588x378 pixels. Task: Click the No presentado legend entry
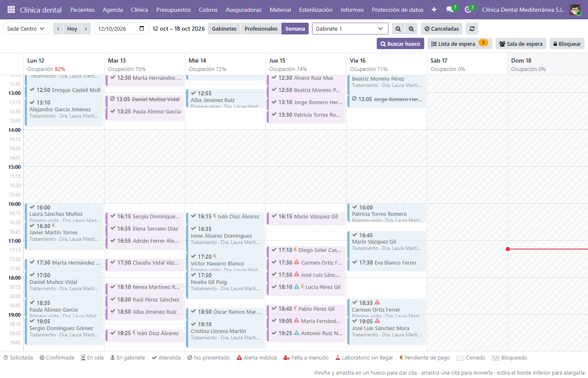point(209,358)
